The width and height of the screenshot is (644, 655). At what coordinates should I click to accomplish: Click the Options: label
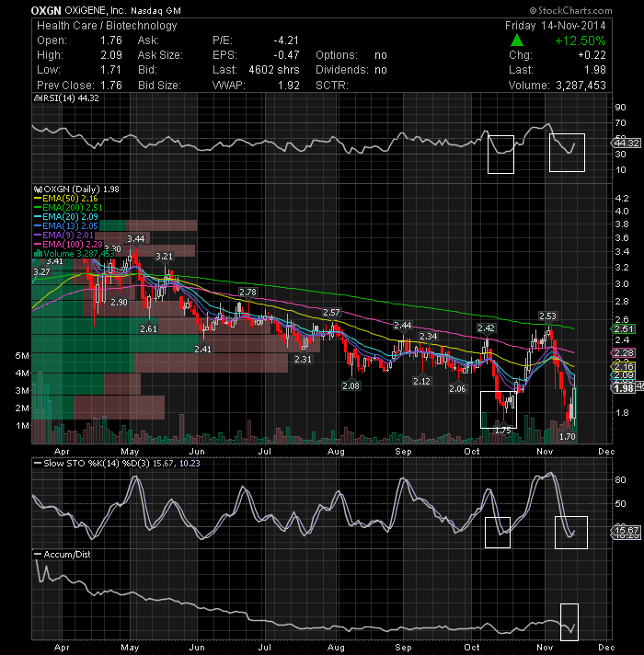337,55
